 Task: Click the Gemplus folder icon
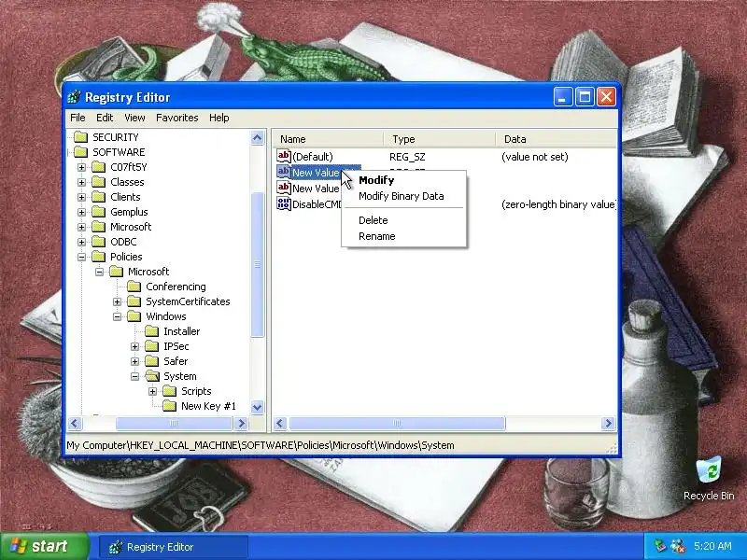point(99,212)
